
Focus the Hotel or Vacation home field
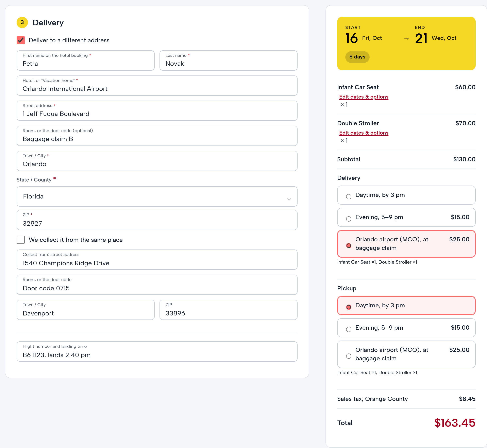[x=157, y=86]
